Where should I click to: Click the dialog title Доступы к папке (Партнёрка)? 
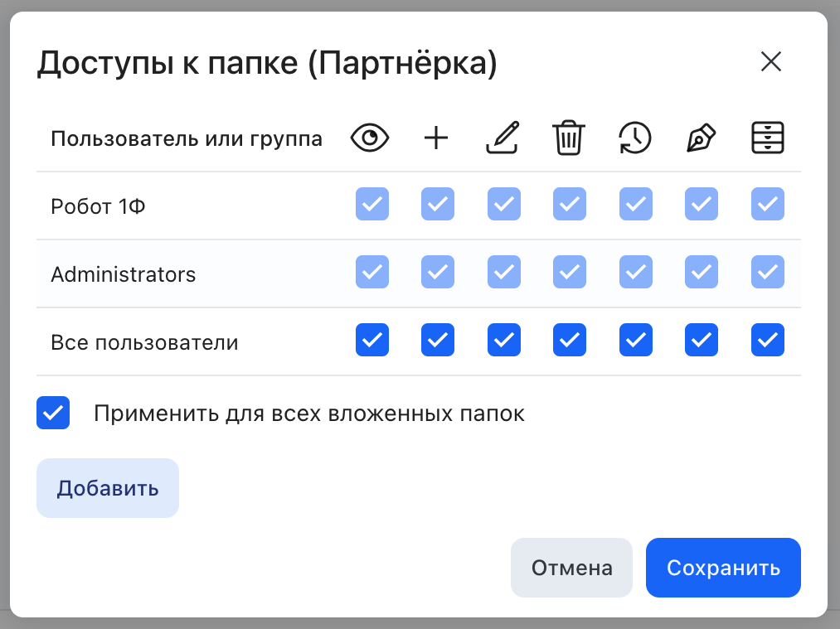267,64
